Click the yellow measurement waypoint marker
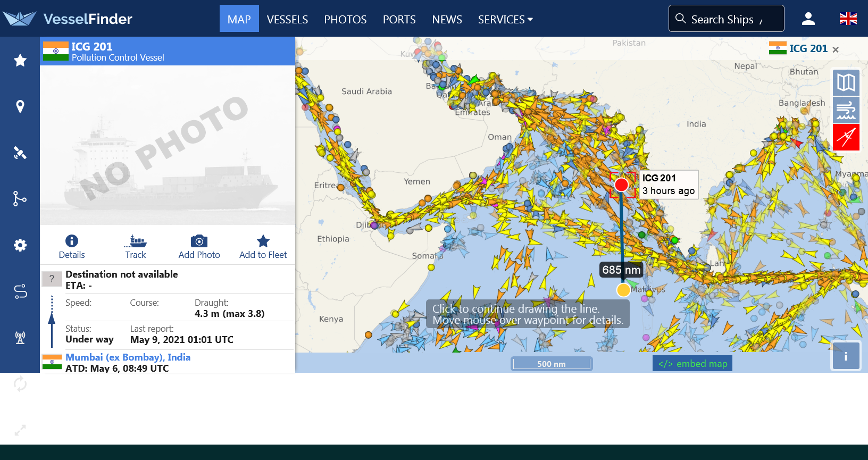Image resolution: width=868 pixels, height=460 pixels. click(x=623, y=290)
